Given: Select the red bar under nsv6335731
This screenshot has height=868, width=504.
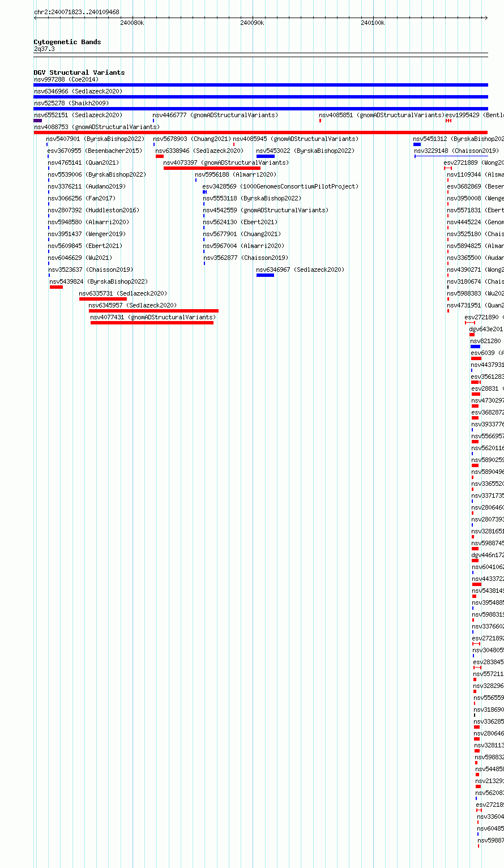Looking at the screenshot, I should click(103, 299).
